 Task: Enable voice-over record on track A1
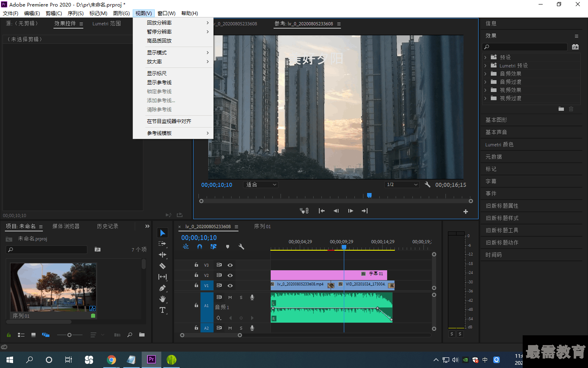click(x=252, y=297)
